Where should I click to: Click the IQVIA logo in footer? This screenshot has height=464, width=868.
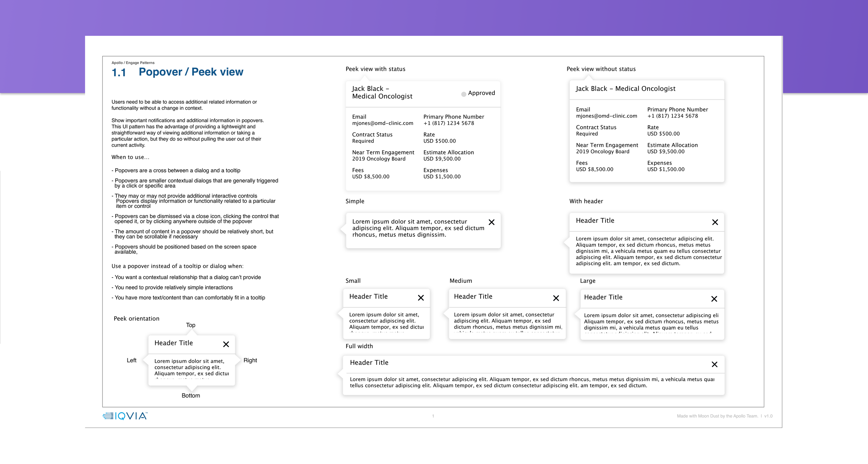coord(125,416)
